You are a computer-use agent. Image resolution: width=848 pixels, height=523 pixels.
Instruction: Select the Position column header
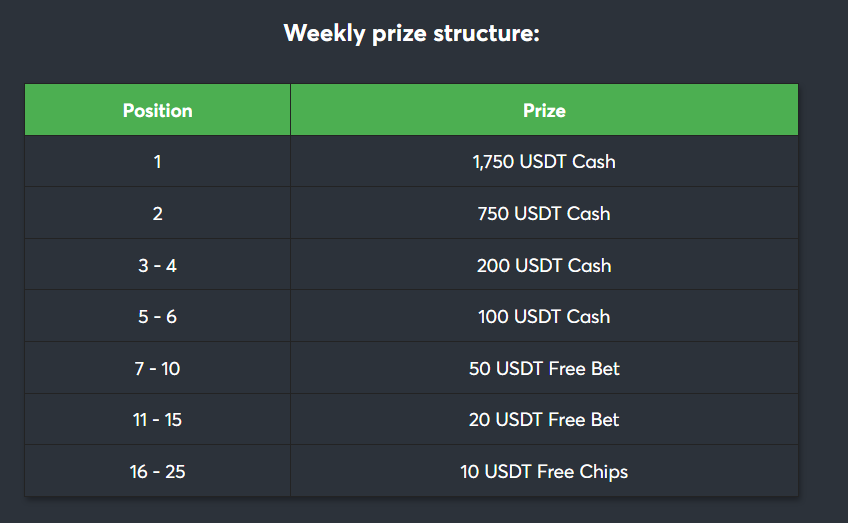click(x=157, y=110)
